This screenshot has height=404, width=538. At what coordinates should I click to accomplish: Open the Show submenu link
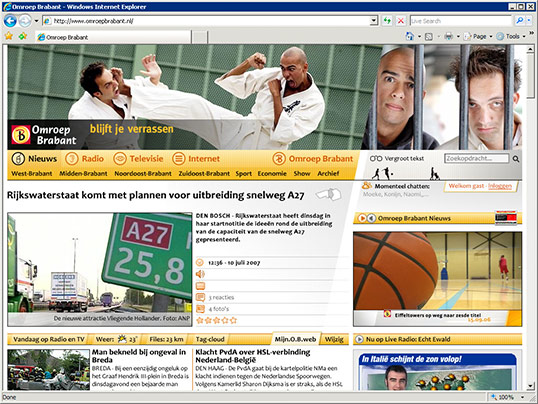tap(302, 174)
